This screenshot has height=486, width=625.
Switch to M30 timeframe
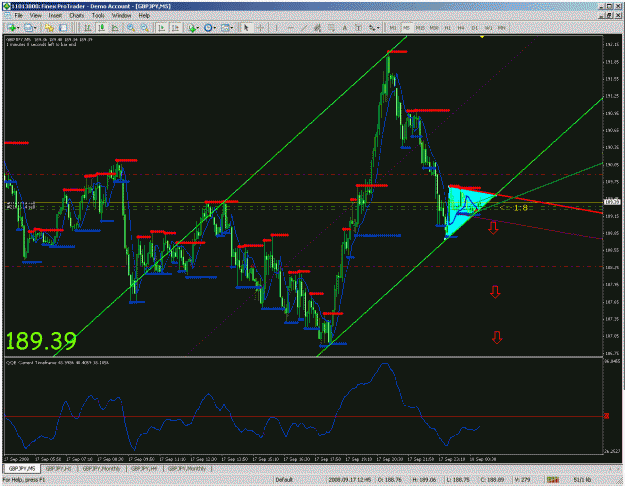click(434, 28)
